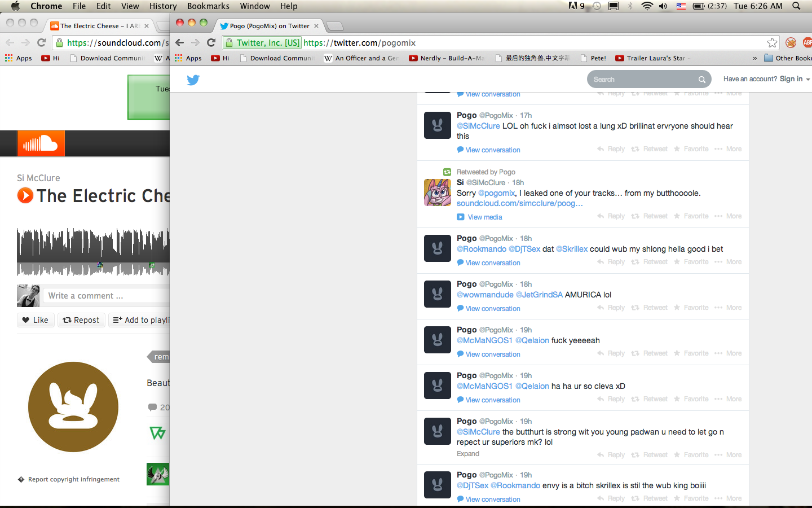Click the SoundCloud logo icon
Image resolution: width=812 pixels, height=508 pixels.
tap(41, 144)
